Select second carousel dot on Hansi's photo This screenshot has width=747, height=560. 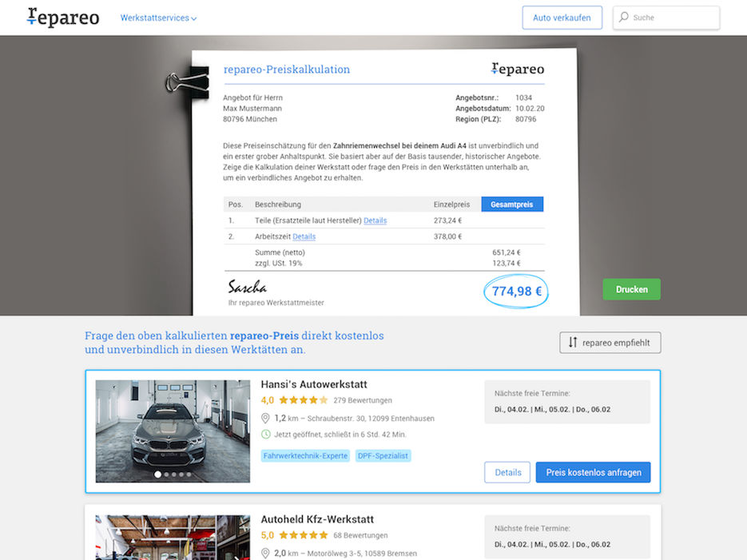[166, 475]
